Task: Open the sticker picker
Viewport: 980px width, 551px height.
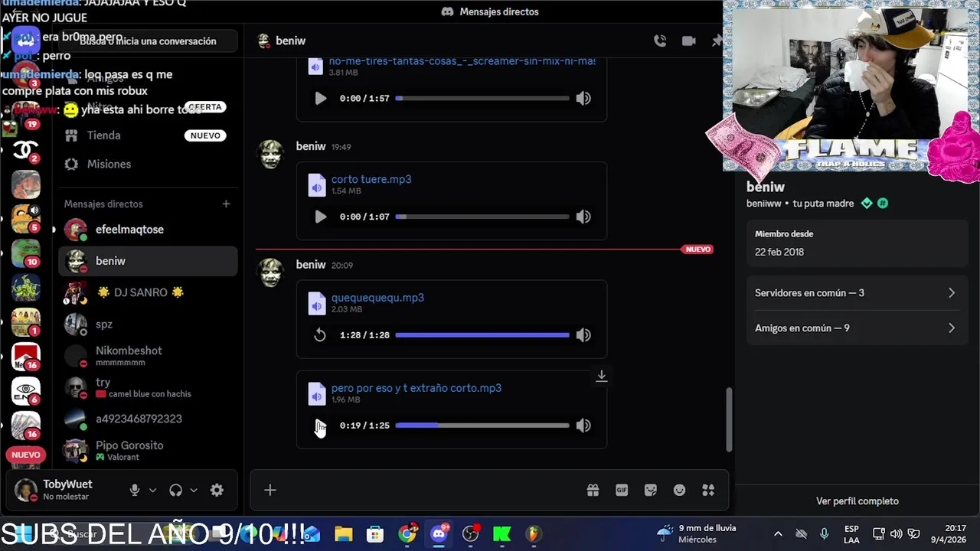Action: [651, 490]
